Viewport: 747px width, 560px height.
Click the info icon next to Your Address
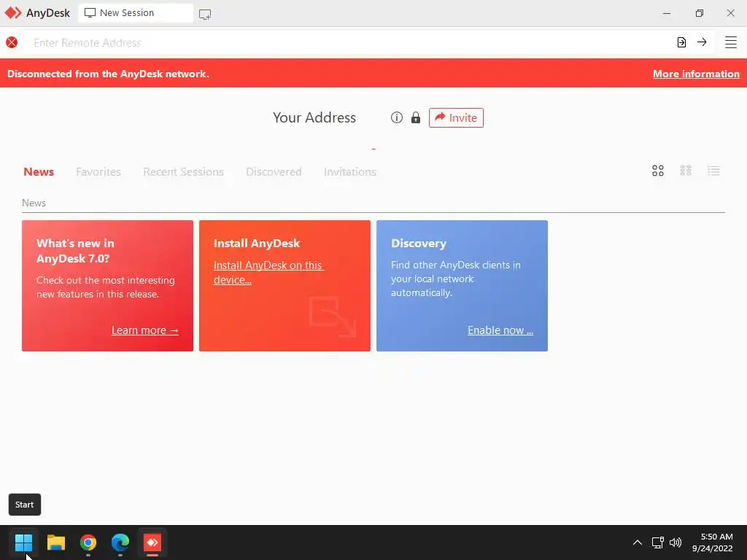(396, 117)
